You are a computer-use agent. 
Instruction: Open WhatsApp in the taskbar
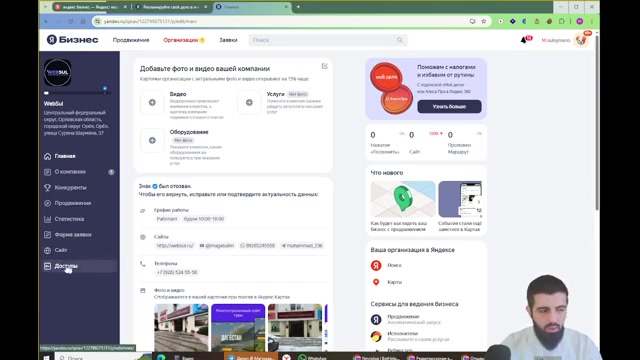[313, 358]
